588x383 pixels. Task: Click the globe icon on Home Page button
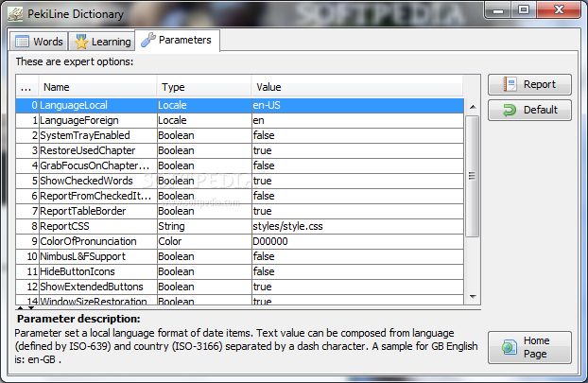pos(510,347)
